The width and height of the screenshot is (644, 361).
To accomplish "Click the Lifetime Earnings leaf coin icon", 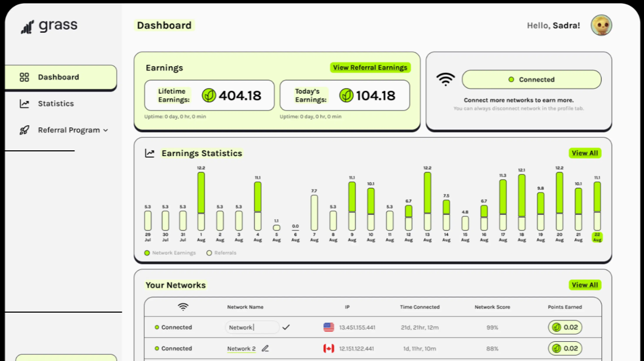I will pyautogui.click(x=209, y=95).
